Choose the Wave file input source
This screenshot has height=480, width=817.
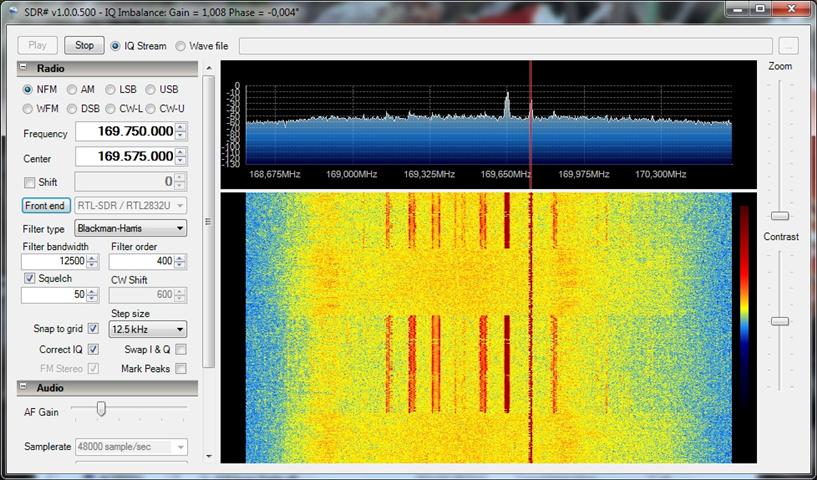click(181, 46)
